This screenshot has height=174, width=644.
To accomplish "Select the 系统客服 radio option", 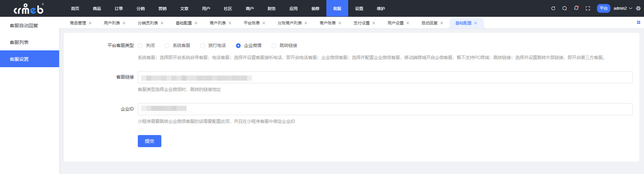I will click(x=167, y=46).
